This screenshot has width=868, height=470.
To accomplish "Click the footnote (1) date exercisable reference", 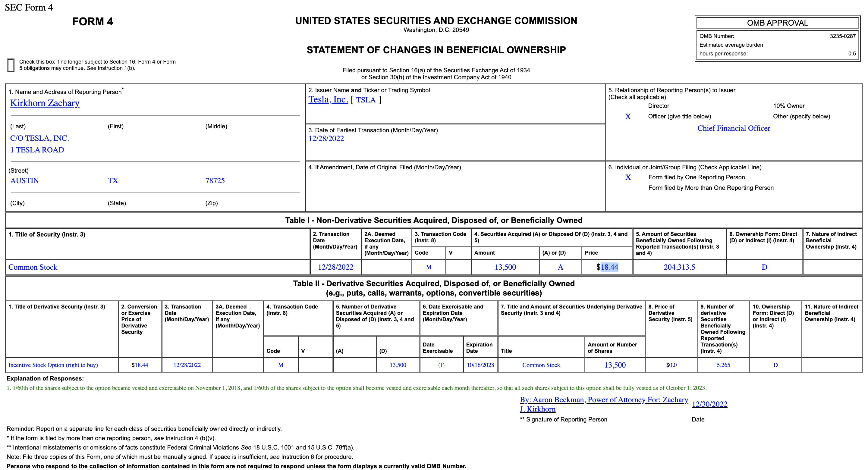I will pyautogui.click(x=442, y=365).
